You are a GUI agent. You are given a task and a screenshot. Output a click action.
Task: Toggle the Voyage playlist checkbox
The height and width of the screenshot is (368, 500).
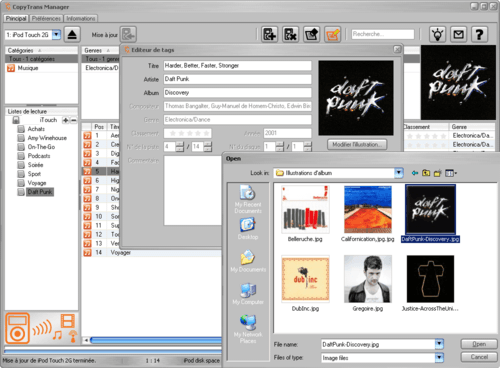21,183
